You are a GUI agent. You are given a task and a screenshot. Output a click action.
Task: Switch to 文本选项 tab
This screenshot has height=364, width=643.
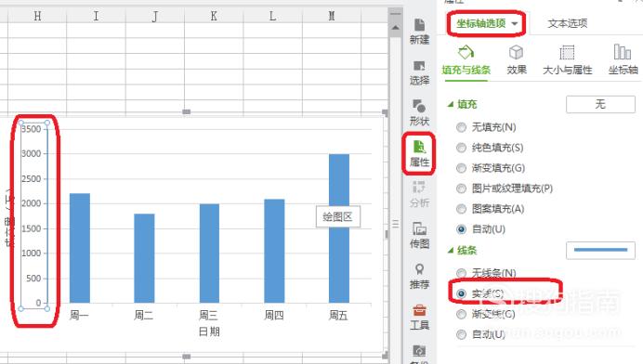tap(568, 23)
